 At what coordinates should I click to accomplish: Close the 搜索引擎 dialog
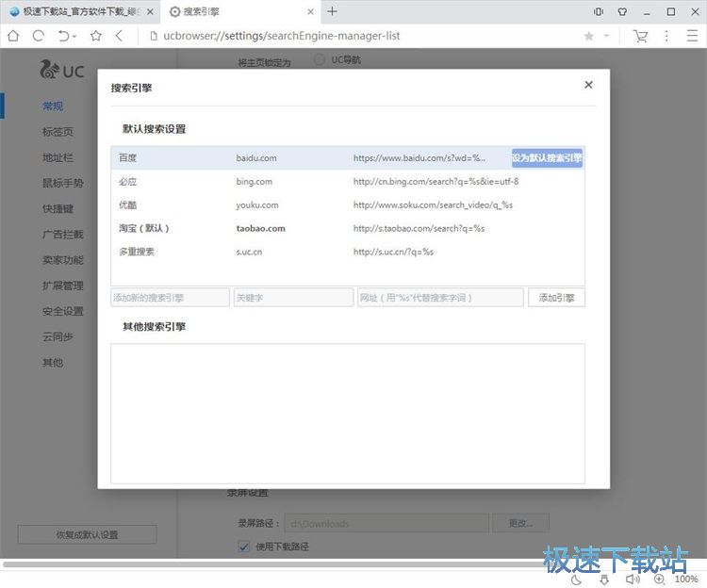[x=588, y=85]
